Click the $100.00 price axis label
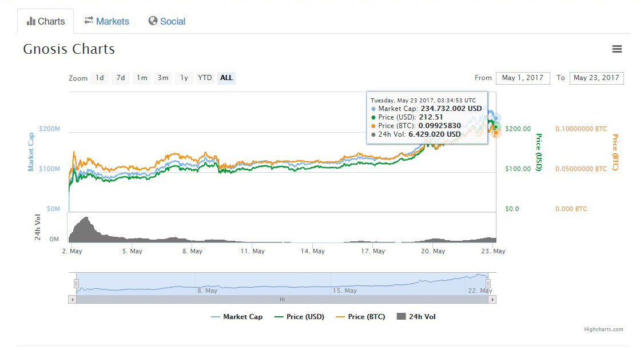Viewport: 644px width, 350px height. click(518, 169)
